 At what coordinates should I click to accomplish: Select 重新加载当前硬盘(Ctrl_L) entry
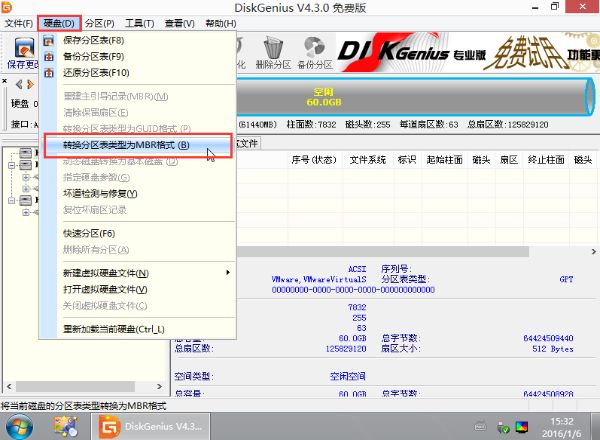click(138, 329)
